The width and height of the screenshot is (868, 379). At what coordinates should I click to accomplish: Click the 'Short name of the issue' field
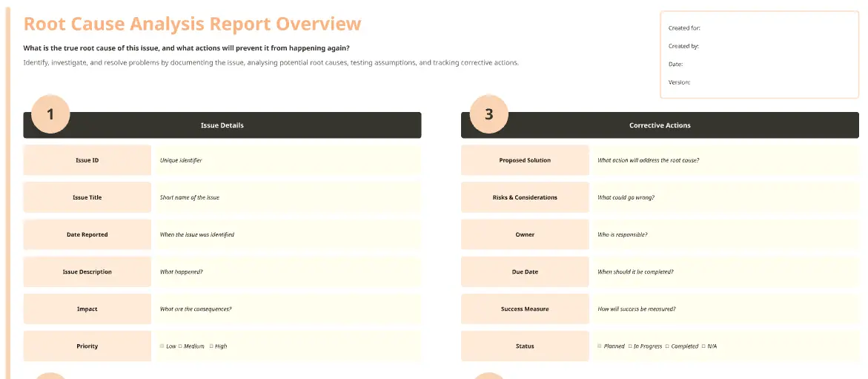[x=288, y=197]
